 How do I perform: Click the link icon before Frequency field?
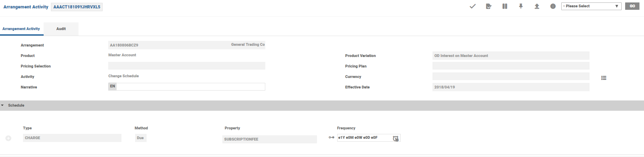pos(332,138)
